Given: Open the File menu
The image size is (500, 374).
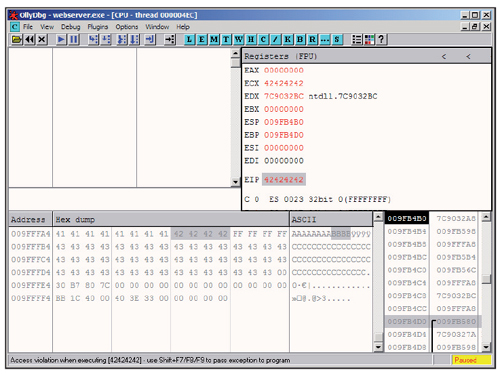Looking at the screenshot, I should click(x=28, y=27).
